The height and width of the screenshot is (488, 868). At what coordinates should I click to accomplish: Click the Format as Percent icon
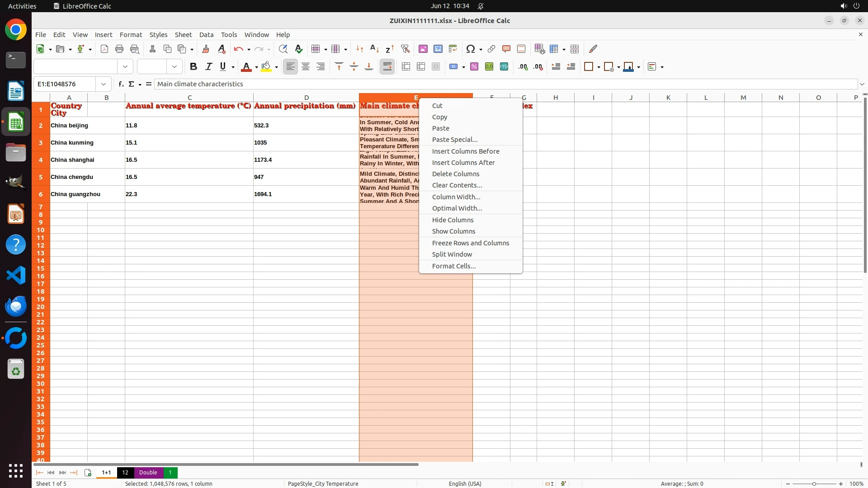tap(474, 67)
